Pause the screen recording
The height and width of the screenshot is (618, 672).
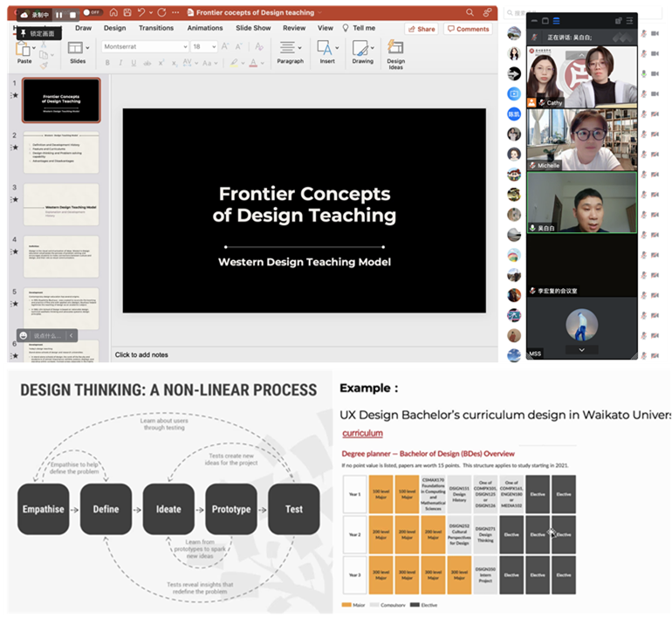coord(58,14)
